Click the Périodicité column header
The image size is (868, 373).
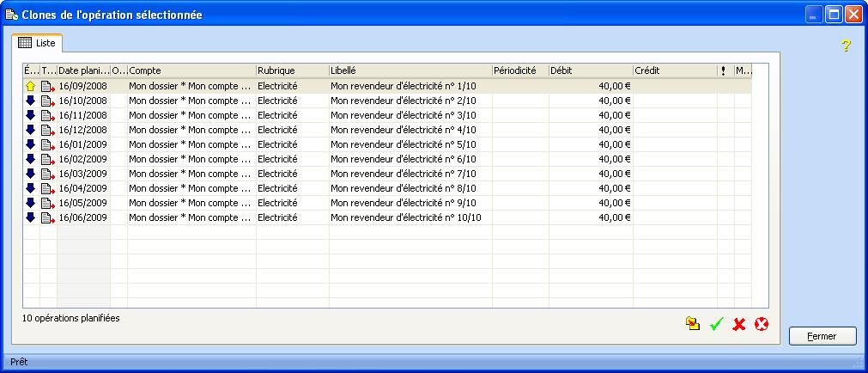coord(519,70)
